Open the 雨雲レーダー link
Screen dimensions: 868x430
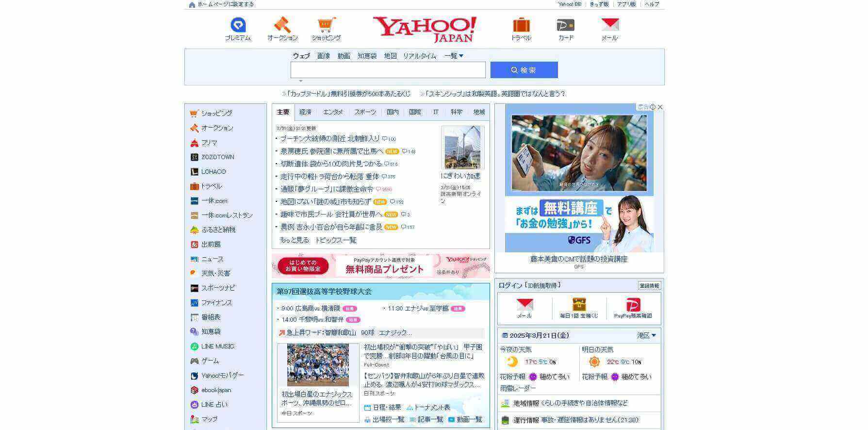tap(518, 388)
